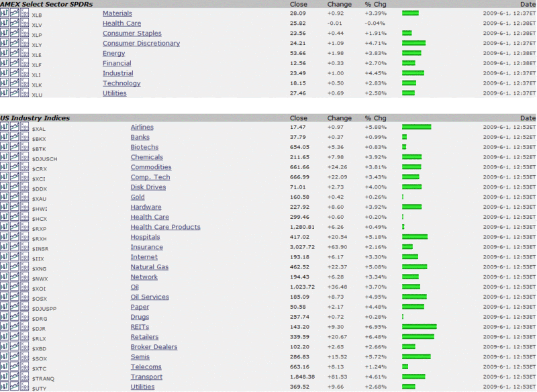Open the bar chart icon for $DJR
This screenshot has height=392, width=537.
click(x=5, y=326)
